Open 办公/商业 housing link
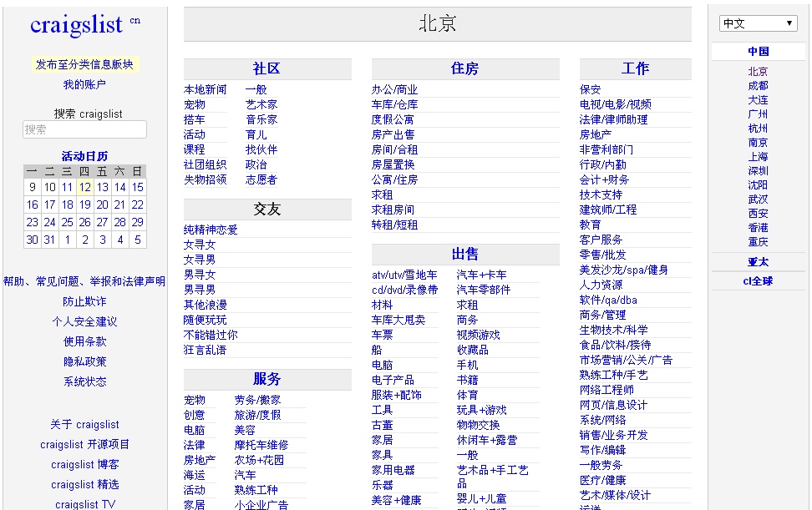This screenshot has height=510, width=812. coord(394,90)
